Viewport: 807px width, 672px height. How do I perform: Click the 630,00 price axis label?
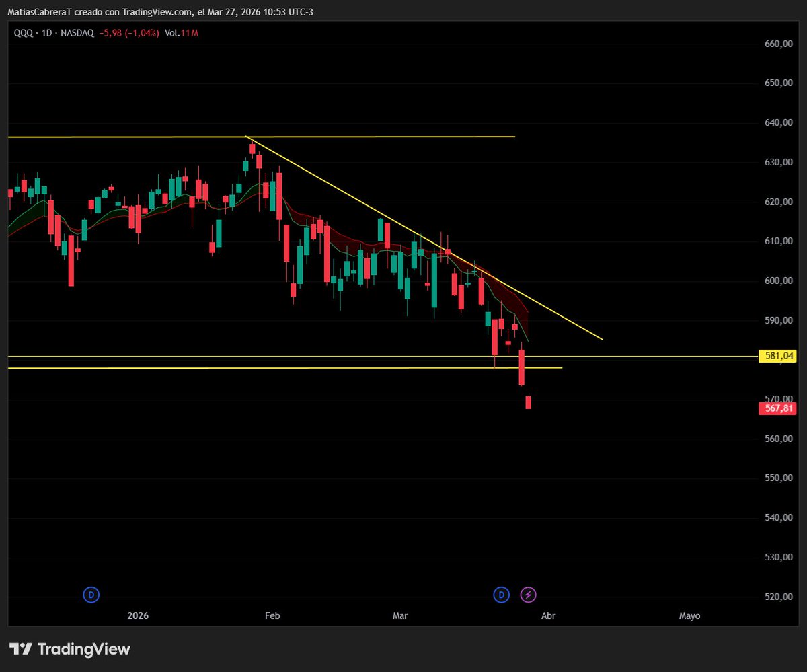[779, 162]
